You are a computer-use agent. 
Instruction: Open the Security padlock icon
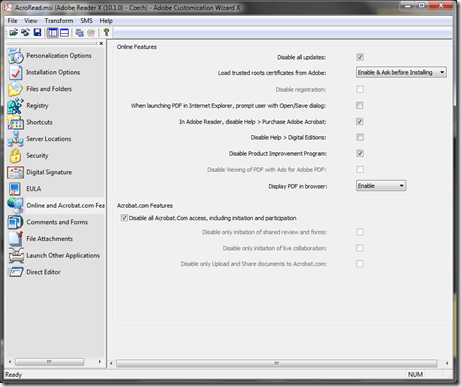click(x=15, y=156)
